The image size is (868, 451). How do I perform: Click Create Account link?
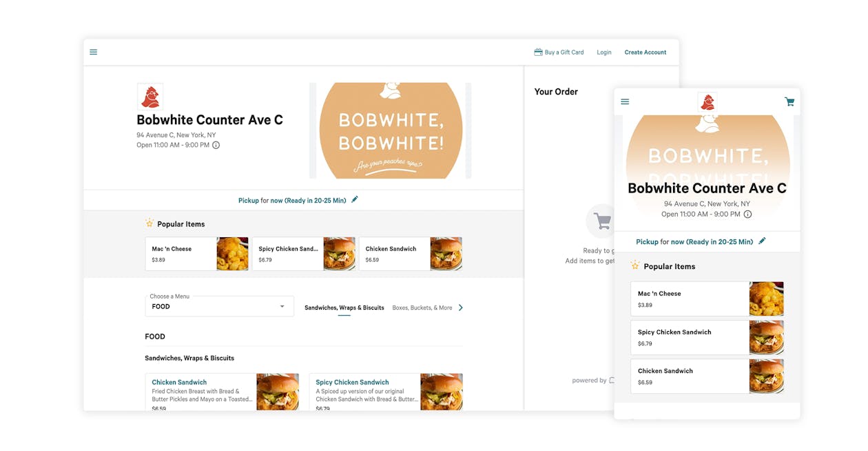(x=645, y=52)
